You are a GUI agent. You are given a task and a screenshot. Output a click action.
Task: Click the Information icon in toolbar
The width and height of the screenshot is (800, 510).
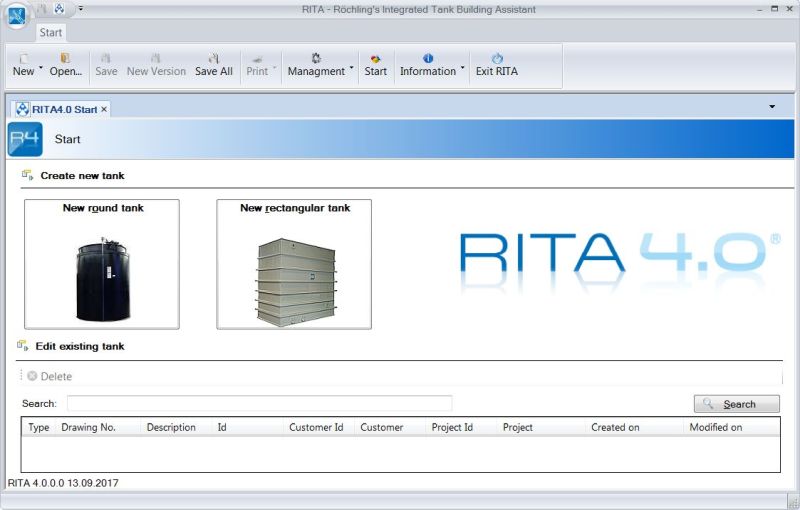428,58
